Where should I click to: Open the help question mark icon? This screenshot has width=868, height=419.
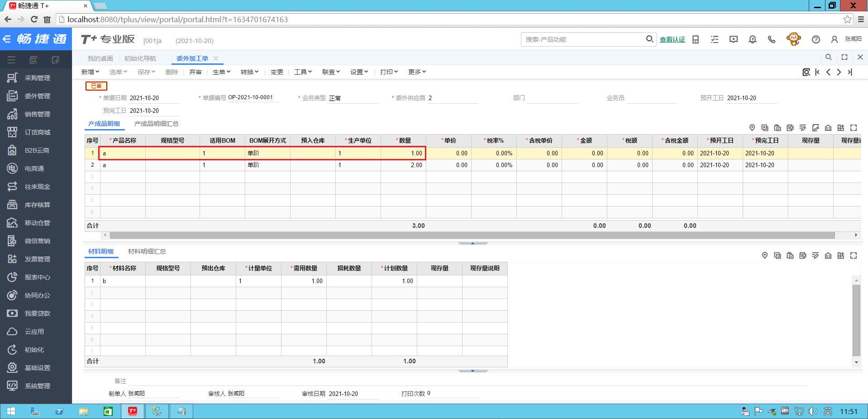coord(816,39)
